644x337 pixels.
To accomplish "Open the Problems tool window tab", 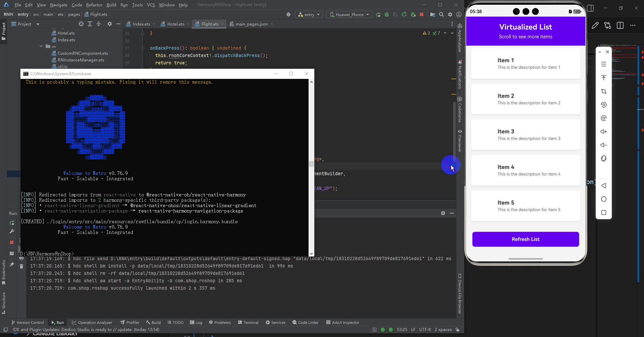I will point(220,322).
